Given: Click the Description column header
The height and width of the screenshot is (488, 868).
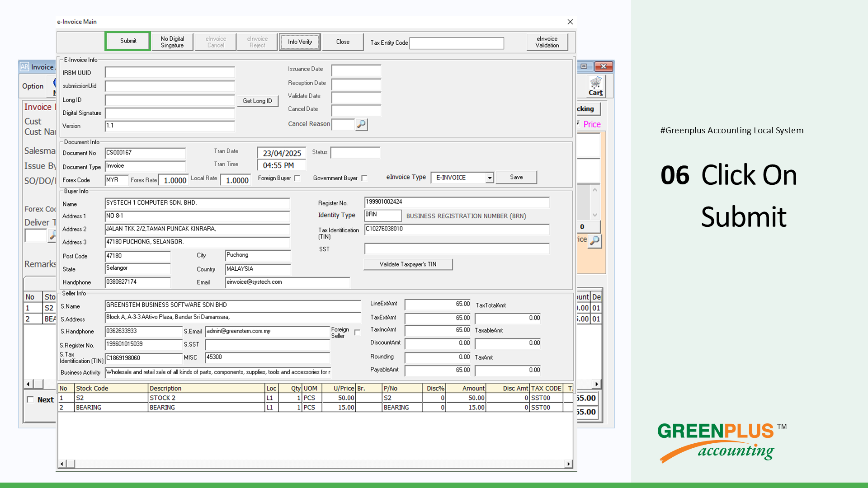Looking at the screenshot, I should tap(206, 388).
